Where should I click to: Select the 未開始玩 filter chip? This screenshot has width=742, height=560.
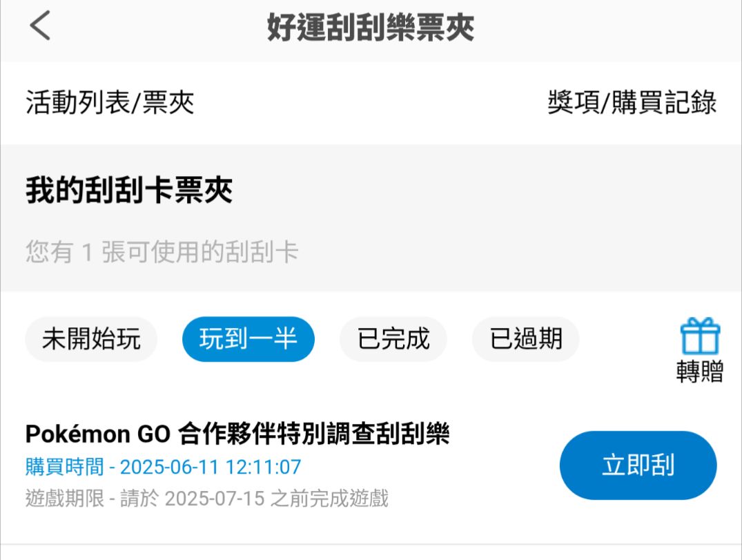[91, 339]
